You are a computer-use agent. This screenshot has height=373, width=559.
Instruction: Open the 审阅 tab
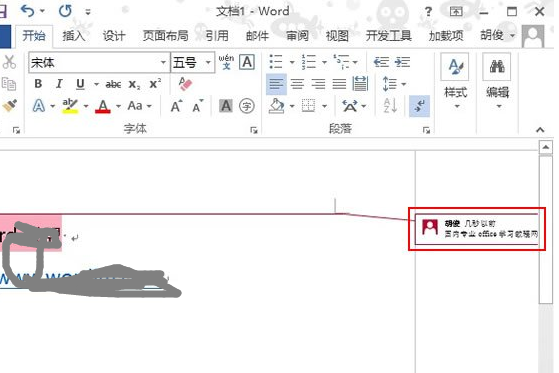coord(297,36)
